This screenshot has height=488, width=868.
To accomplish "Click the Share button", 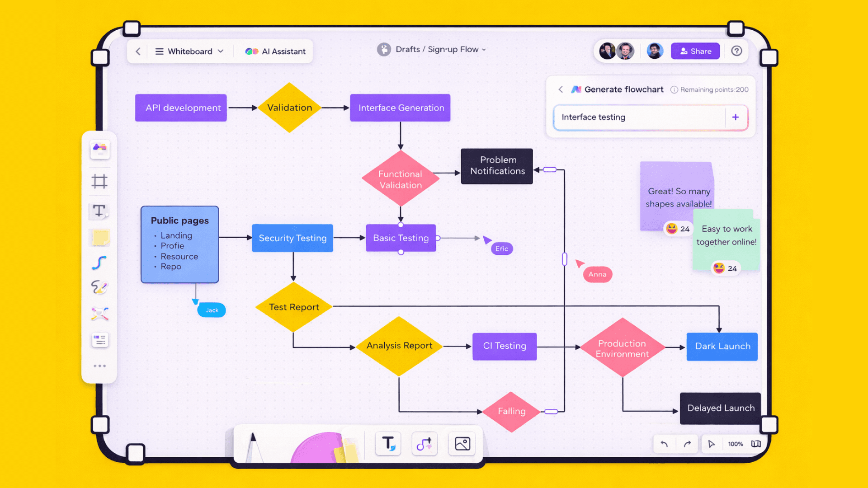I will click(695, 51).
